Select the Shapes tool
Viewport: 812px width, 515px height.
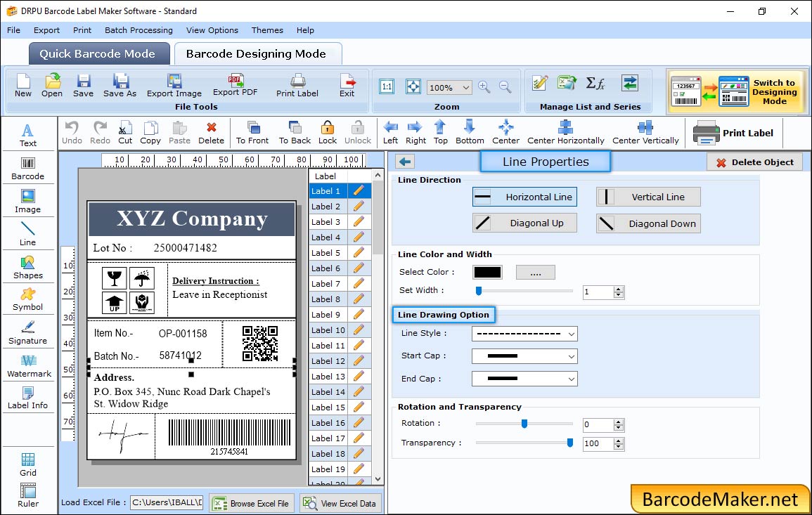(28, 268)
